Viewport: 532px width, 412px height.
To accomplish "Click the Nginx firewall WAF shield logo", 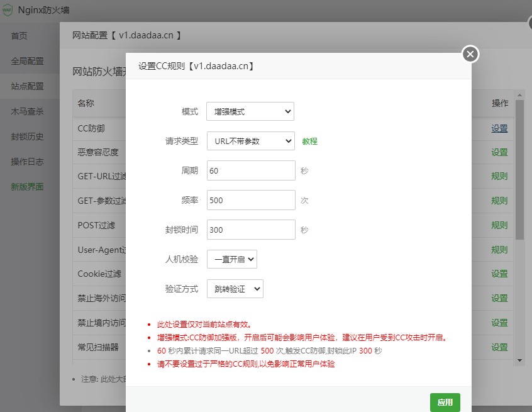I will [7, 10].
